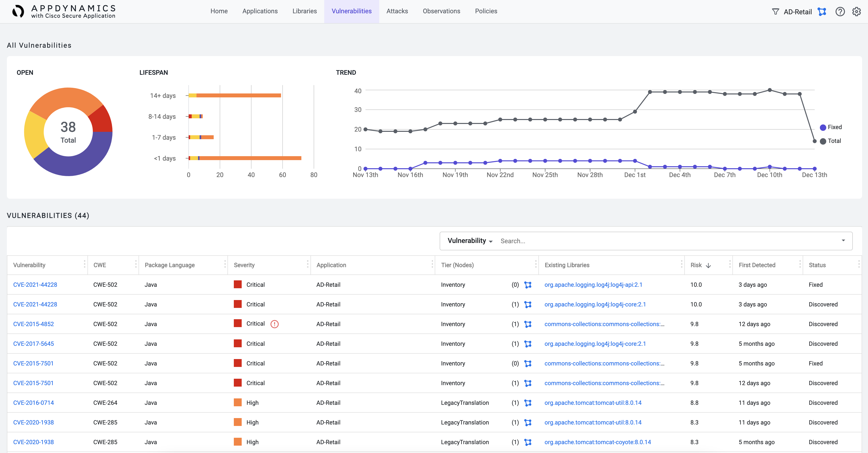The width and height of the screenshot is (868, 453).
Task: Expand the search box dropdown arrow
Action: pos(843,241)
